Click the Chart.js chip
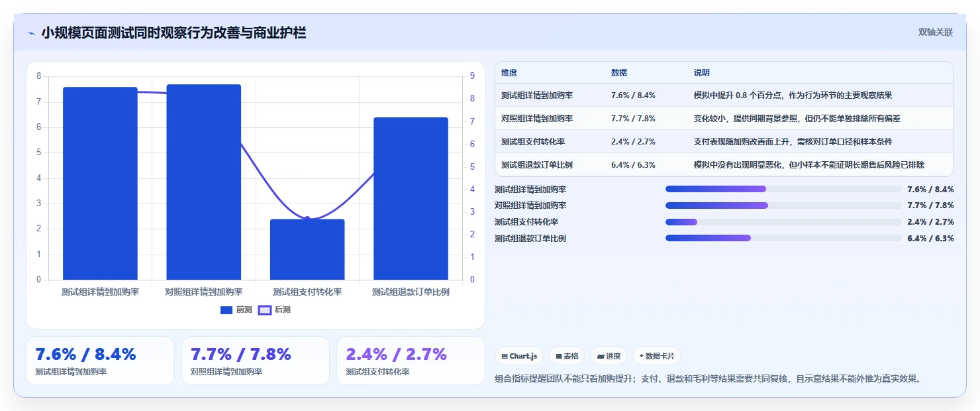 point(519,356)
